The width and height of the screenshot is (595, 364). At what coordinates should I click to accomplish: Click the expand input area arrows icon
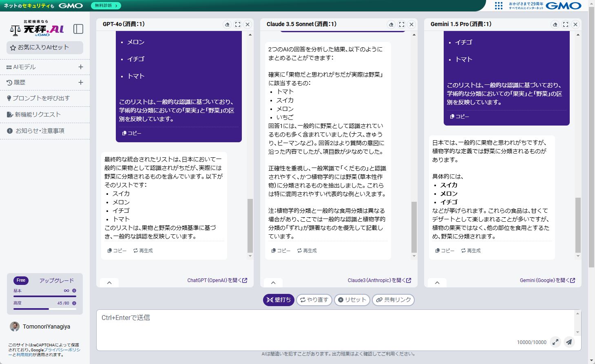[x=556, y=342]
